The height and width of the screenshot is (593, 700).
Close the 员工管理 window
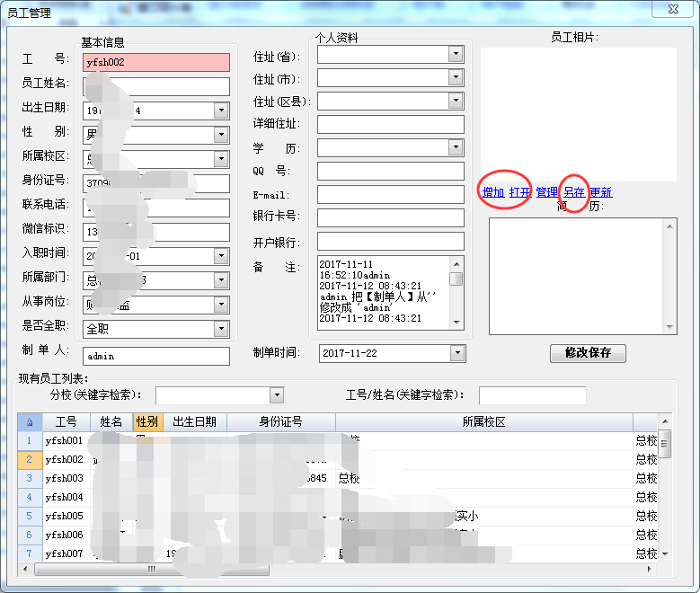coord(672,9)
